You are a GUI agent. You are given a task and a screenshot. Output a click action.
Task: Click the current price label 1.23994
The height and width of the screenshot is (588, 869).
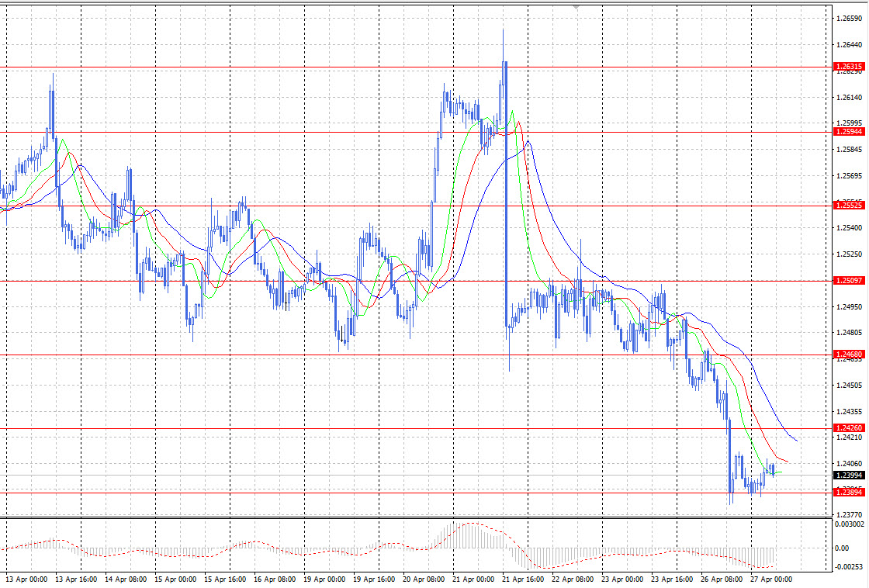849,476
